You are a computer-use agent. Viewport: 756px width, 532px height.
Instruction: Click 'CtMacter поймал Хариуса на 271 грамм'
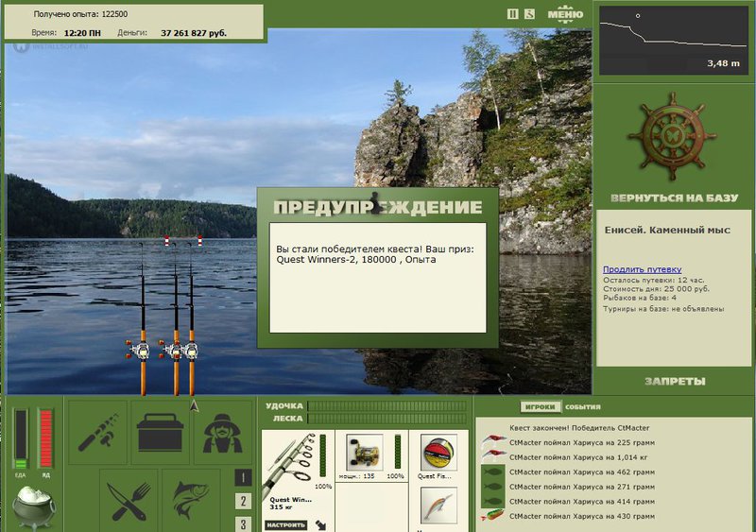pyautogui.click(x=582, y=487)
